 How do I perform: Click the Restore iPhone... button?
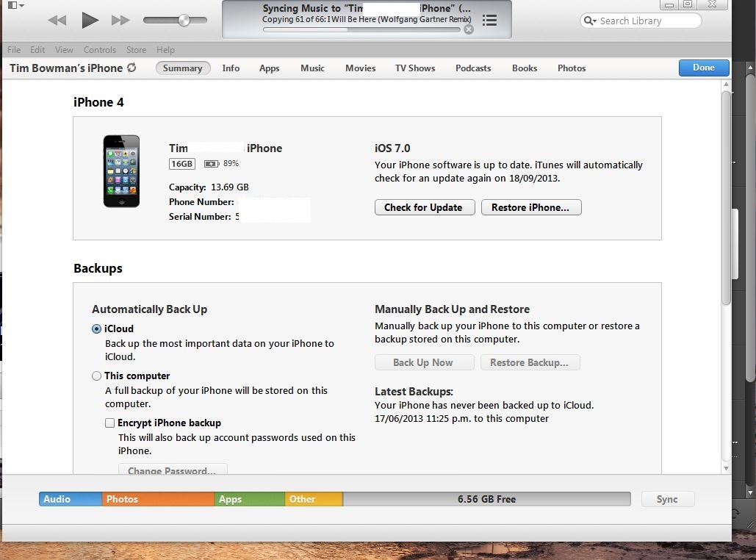pyautogui.click(x=531, y=207)
